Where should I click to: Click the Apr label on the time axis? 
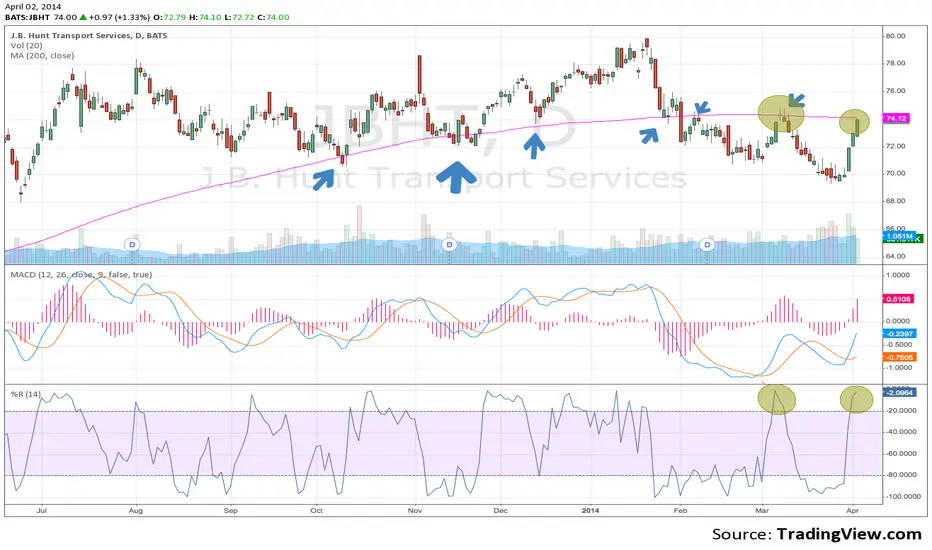coord(852,510)
